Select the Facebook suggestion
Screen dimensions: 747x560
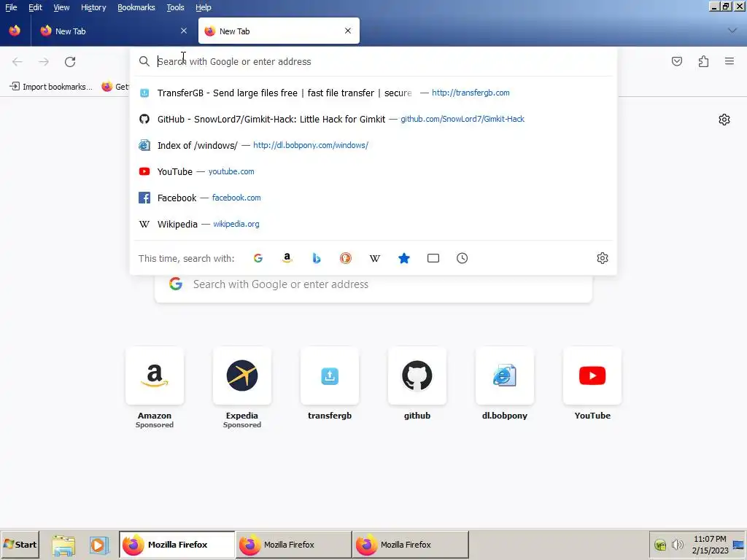tap(373, 198)
